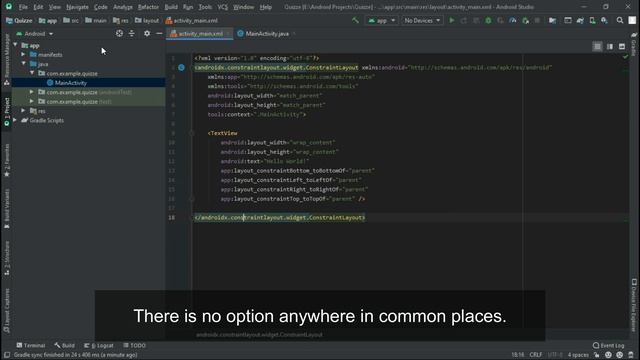Click the Stop icon in run toolbar
Screen dimensions: 640x360
537,20
